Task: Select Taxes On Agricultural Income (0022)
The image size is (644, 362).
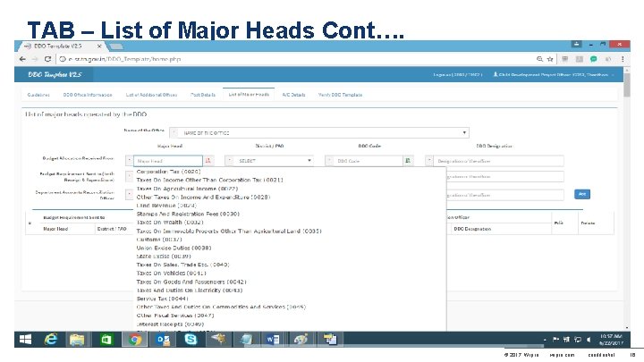Action: pos(187,189)
